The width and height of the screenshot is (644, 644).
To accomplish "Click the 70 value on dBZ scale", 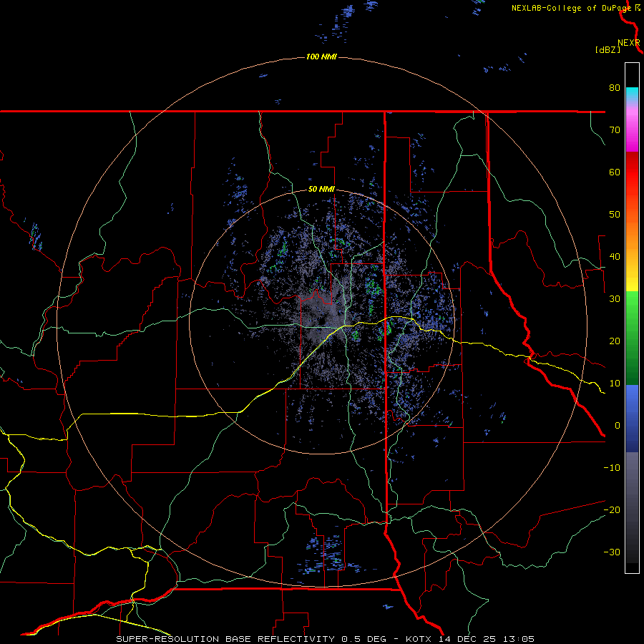I will pos(615,130).
